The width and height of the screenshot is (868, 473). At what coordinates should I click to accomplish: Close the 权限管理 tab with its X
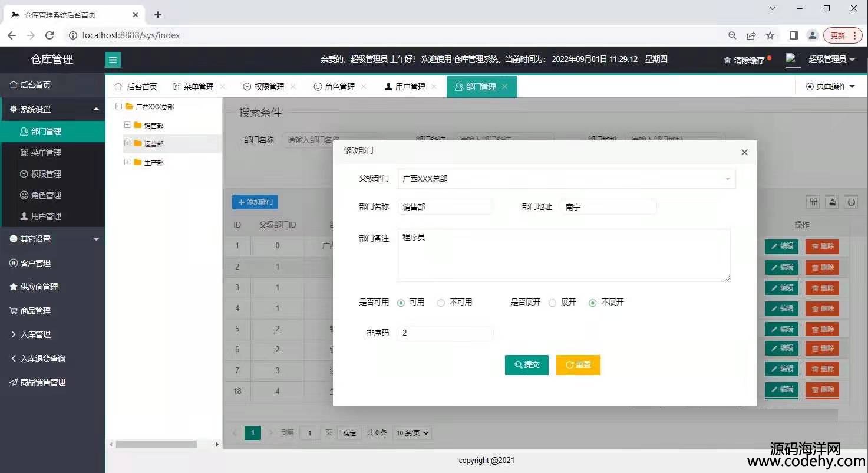[x=293, y=87]
